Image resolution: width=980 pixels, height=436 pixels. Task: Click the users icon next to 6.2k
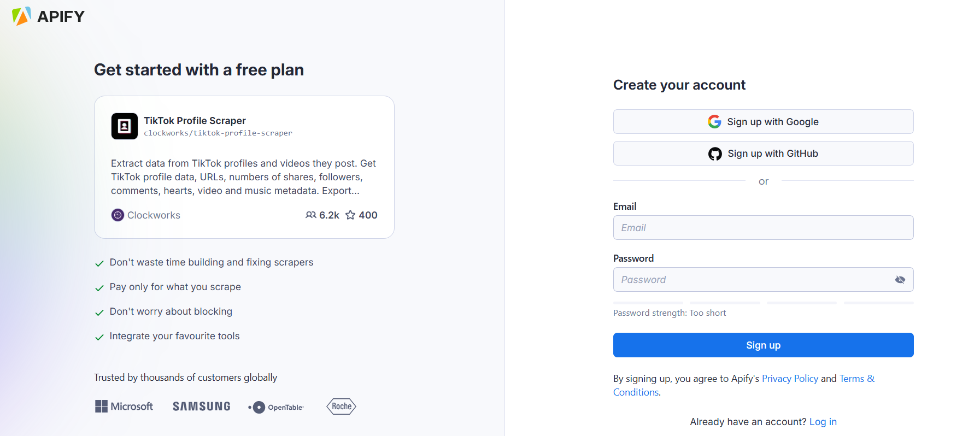(x=311, y=215)
